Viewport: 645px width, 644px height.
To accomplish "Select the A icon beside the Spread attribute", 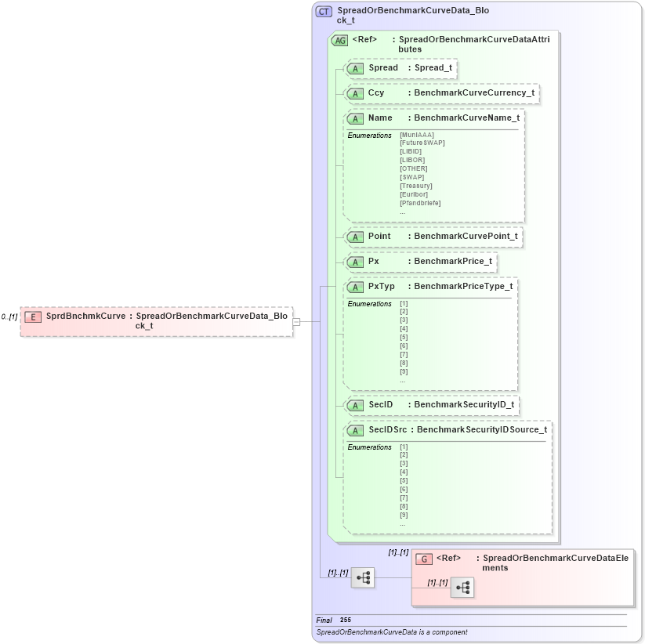I will pyautogui.click(x=356, y=69).
